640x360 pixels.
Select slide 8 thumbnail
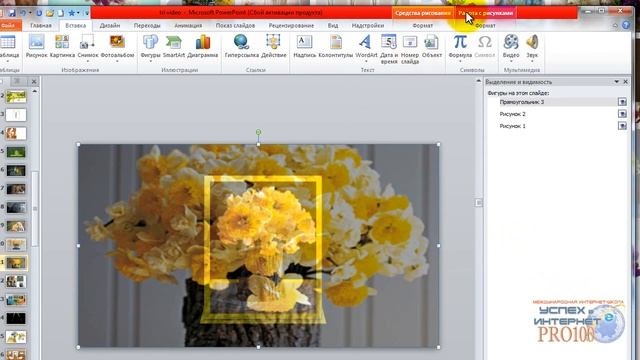16,207
